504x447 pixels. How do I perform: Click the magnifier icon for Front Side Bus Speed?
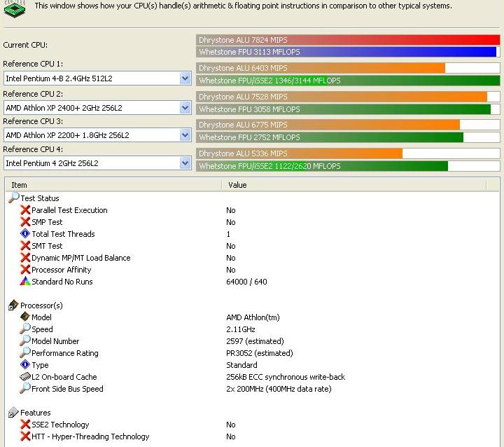pos(25,388)
